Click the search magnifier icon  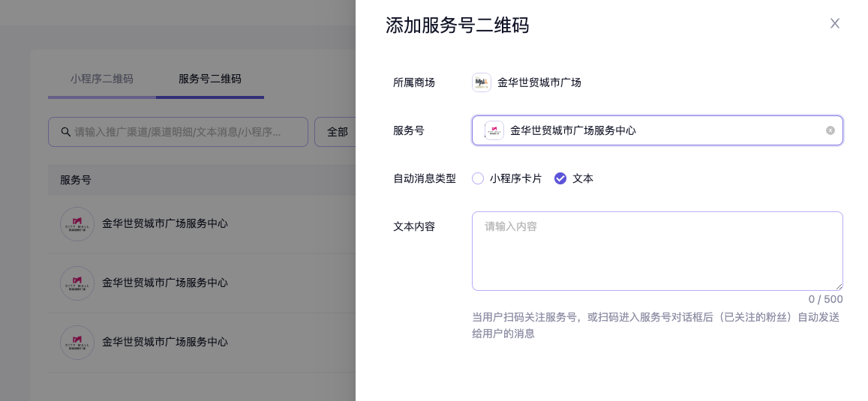65,132
